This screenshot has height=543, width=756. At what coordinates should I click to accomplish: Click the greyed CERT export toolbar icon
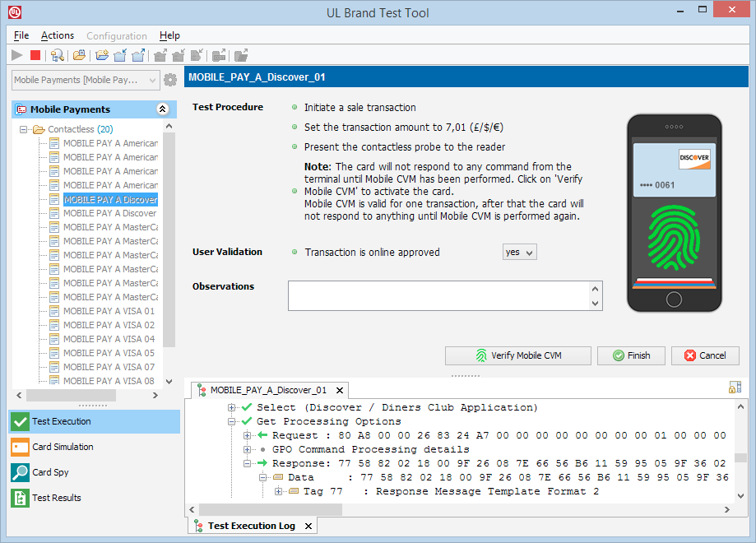[x=220, y=55]
